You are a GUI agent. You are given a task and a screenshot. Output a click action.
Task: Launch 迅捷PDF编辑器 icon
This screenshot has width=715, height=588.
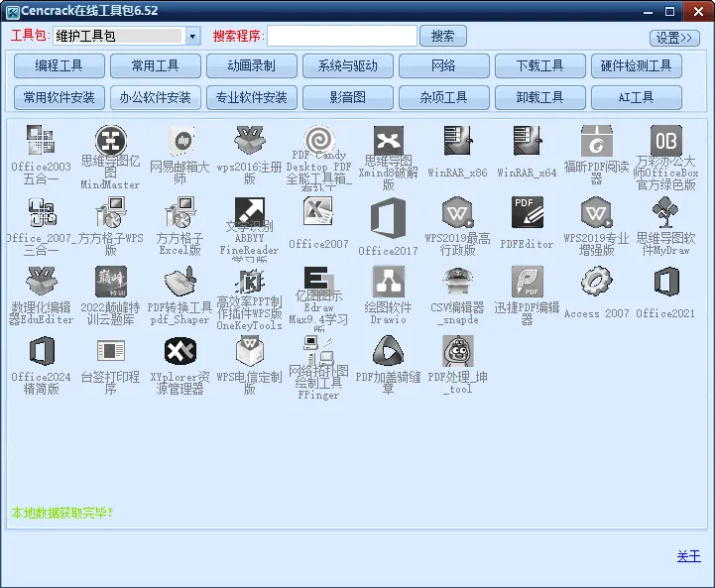pos(527,282)
